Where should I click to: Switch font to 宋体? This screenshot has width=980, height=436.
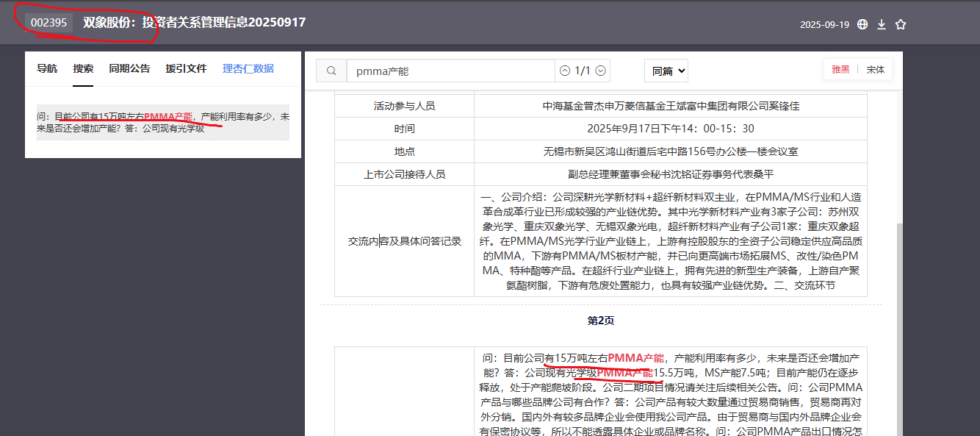[x=875, y=70]
